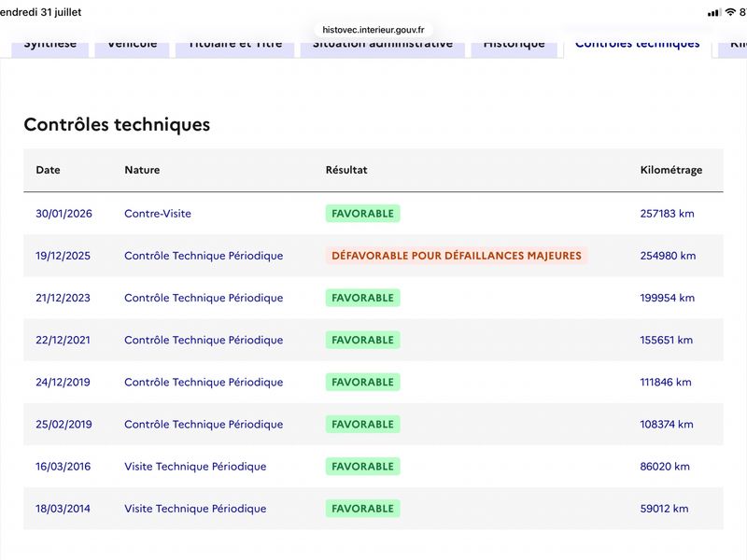Click the FAVORABLE badge for 25/02/2019
747x560 pixels.
pos(362,425)
